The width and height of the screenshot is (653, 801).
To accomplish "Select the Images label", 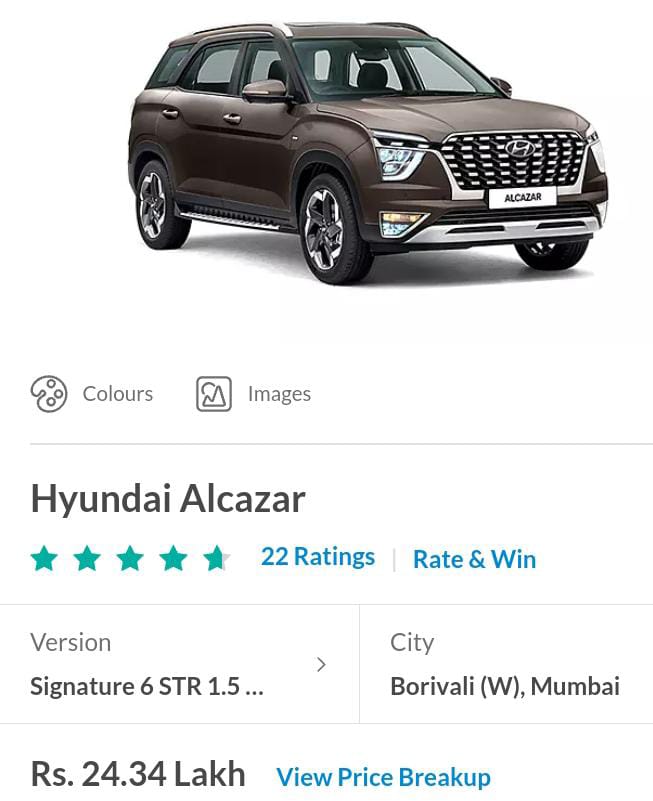I will tap(279, 394).
